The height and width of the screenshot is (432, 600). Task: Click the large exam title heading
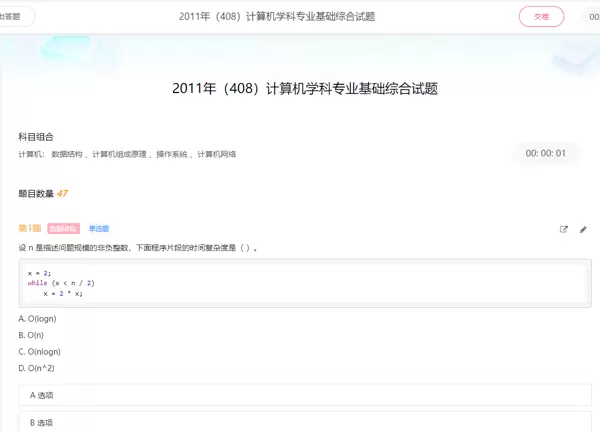tap(305, 88)
